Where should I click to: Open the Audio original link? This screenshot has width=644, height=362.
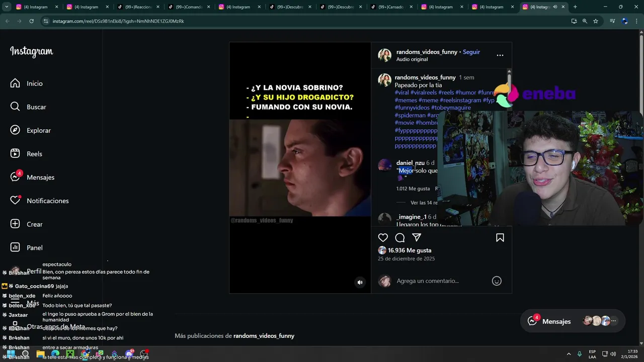pos(412,59)
